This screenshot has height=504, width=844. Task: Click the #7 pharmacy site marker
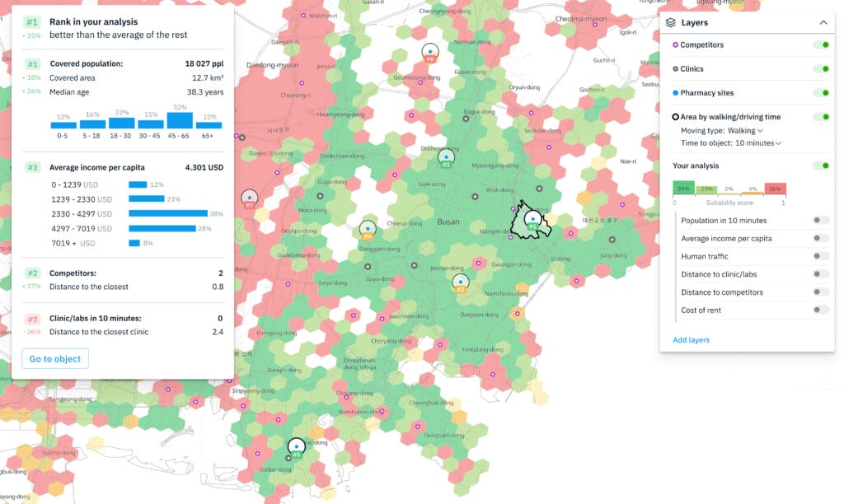249,198
